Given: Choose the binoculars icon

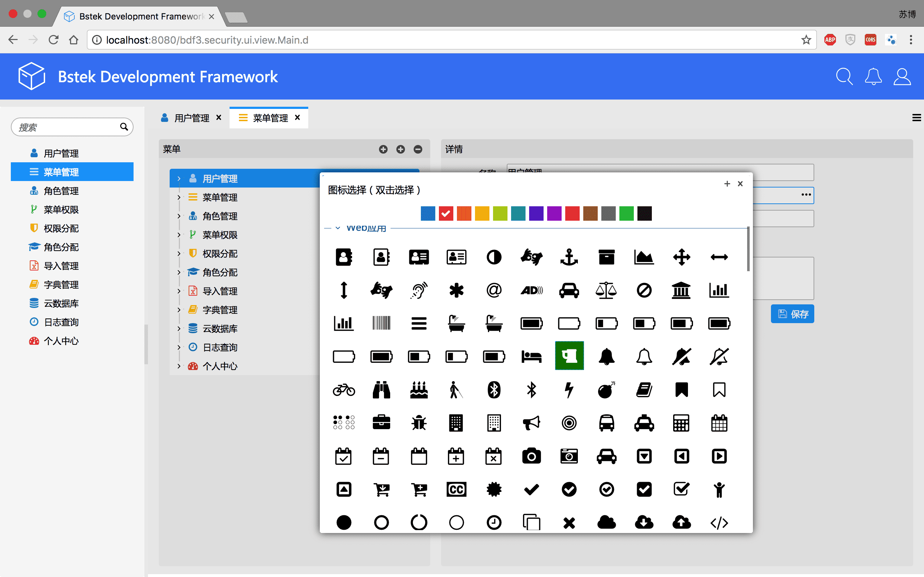Looking at the screenshot, I should tap(381, 389).
